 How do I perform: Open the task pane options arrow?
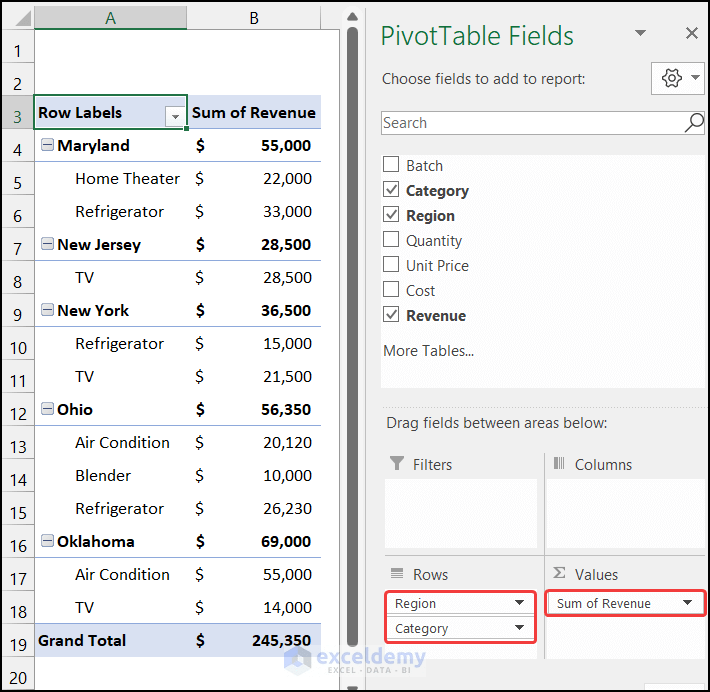click(640, 33)
